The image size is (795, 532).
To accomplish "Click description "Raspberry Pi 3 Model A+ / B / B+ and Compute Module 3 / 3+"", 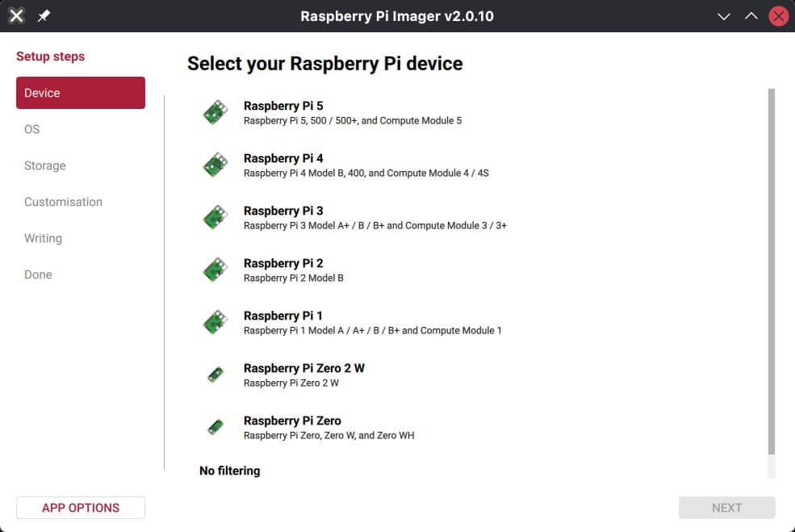I will point(375,226).
